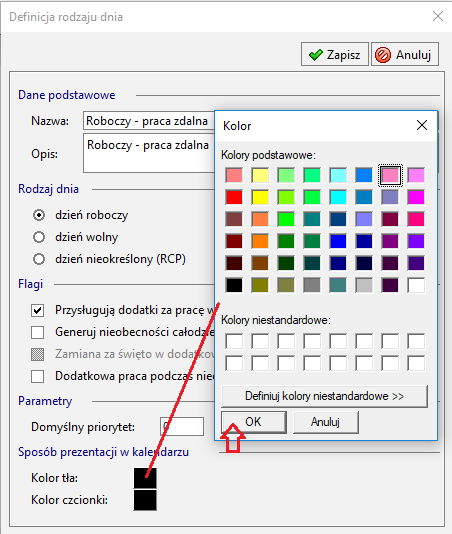Pick the pure red basic color
452x534 pixels.
pos(234,197)
